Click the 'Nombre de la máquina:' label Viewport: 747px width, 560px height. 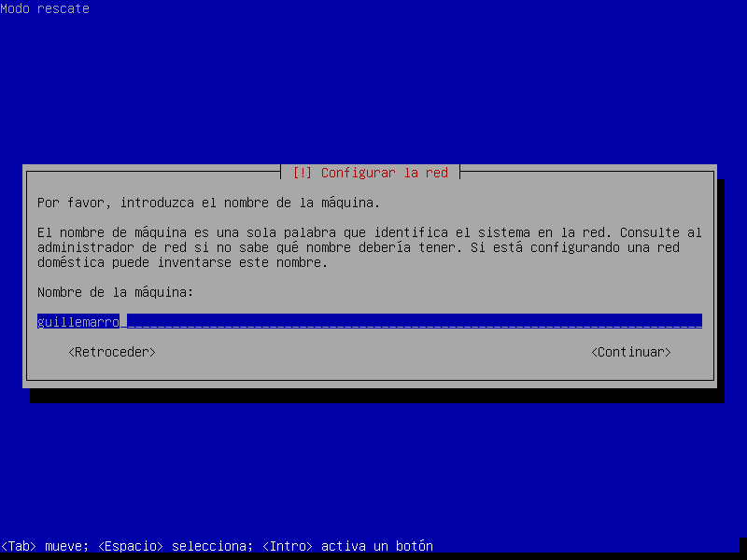(115, 292)
